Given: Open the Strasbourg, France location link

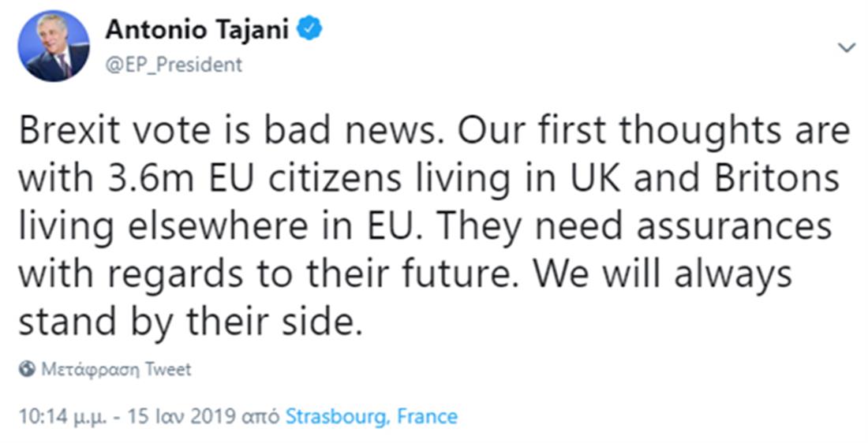Looking at the screenshot, I should [x=371, y=415].
